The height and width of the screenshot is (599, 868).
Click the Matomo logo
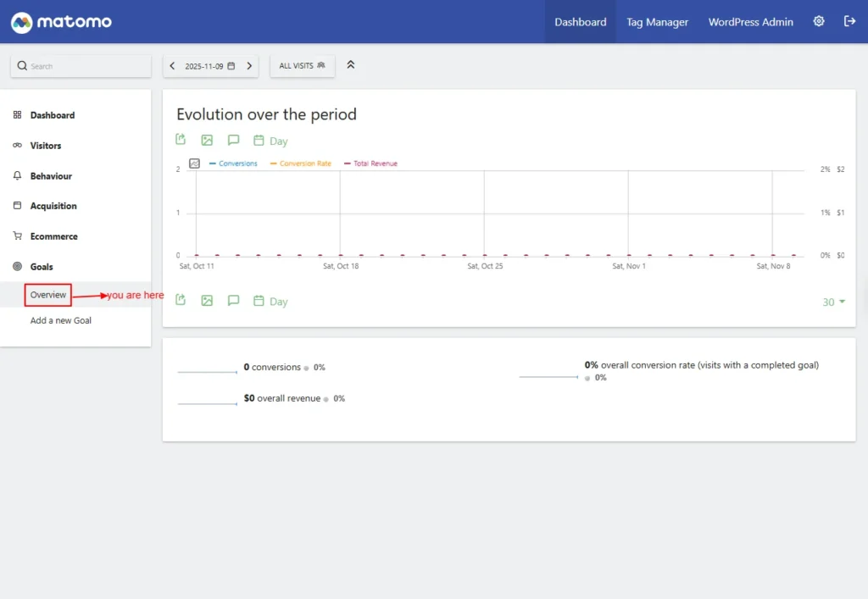[61, 22]
